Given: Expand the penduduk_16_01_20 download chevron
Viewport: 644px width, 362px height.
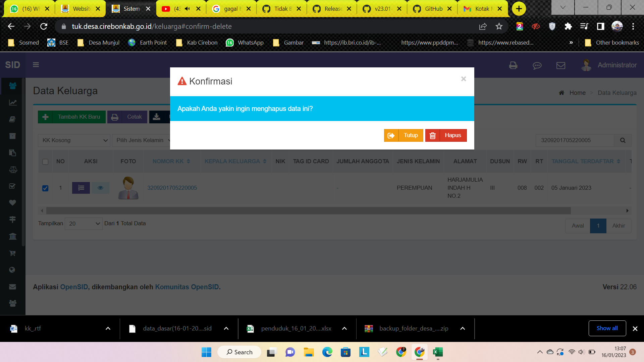Looking at the screenshot, I should [x=344, y=328].
